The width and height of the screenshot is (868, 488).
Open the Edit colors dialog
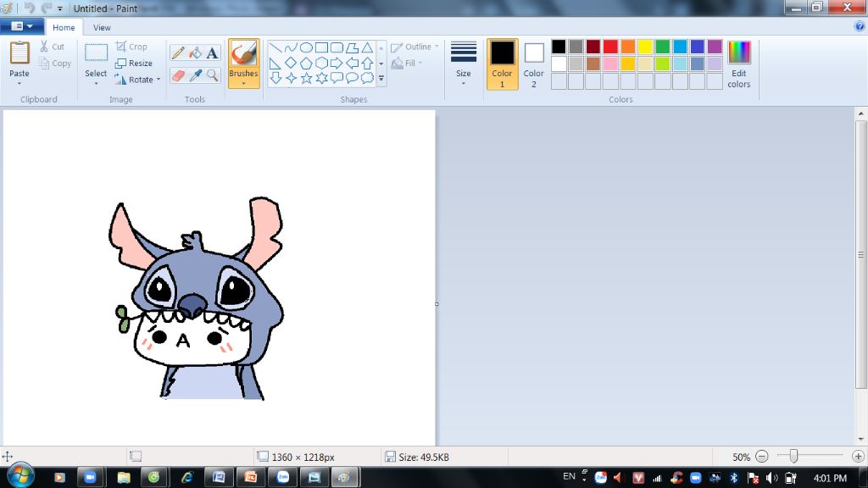[739, 64]
